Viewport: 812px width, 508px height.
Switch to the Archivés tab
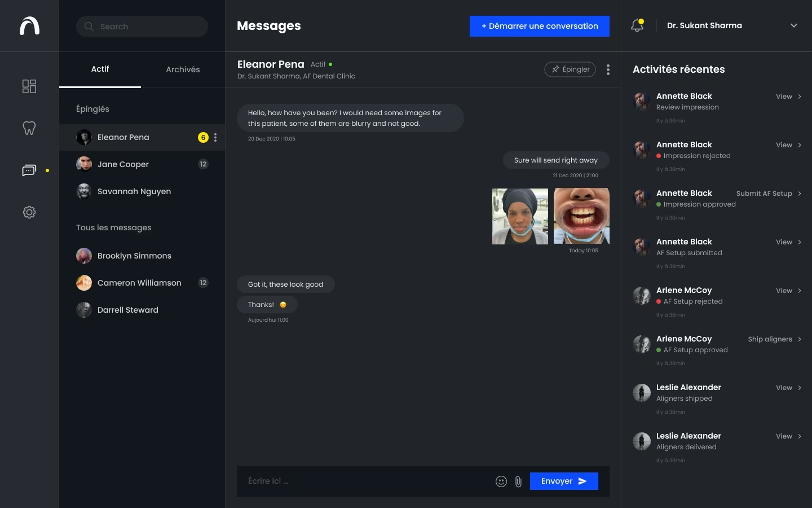coord(183,69)
